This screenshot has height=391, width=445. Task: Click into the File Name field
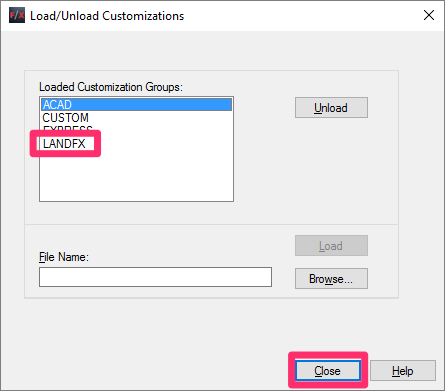(155, 277)
